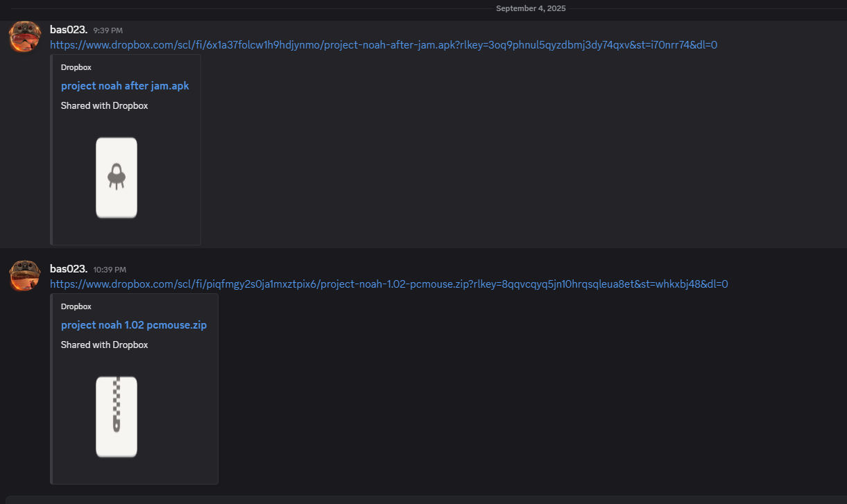This screenshot has width=847, height=504.
Task: Click embed title 'project noah 1.02 pcmouse.zip'
Action: pos(134,325)
